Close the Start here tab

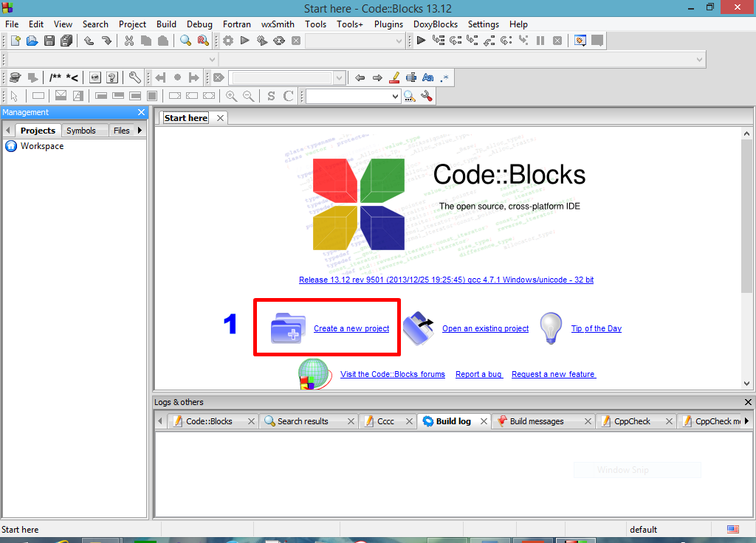point(220,118)
